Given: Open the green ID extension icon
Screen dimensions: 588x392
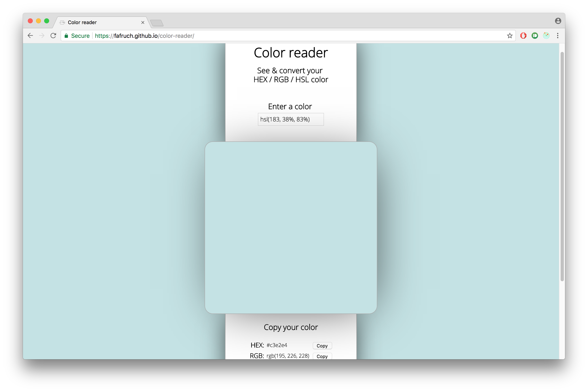Looking at the screenshot, I should click(x=535, y=36).
